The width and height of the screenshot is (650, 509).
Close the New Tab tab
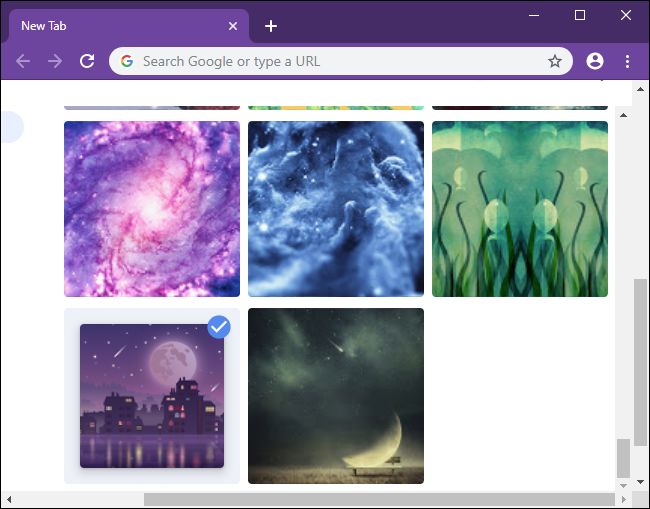pyautogui.click(x=233, y=26)
